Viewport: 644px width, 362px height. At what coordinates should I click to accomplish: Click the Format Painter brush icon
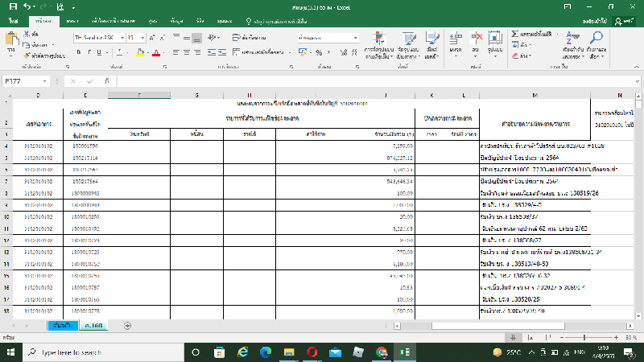pyautogui.click(x=28, y=56)
